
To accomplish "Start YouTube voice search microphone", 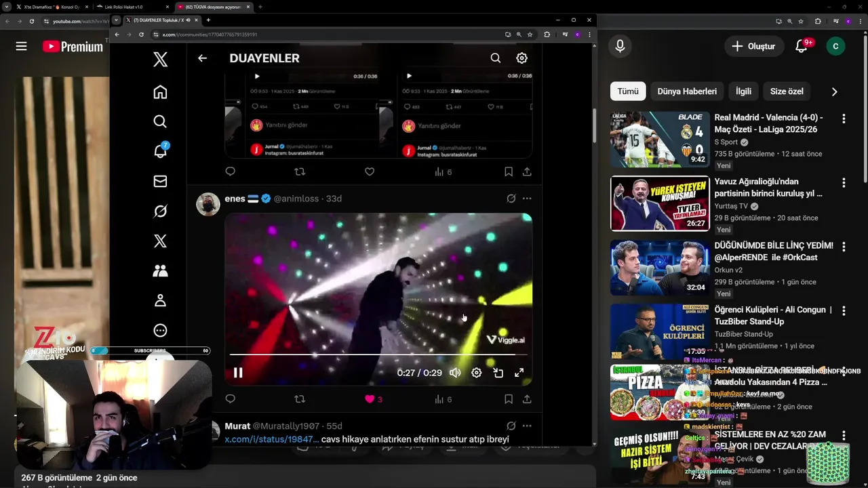I will pos(620,46).
